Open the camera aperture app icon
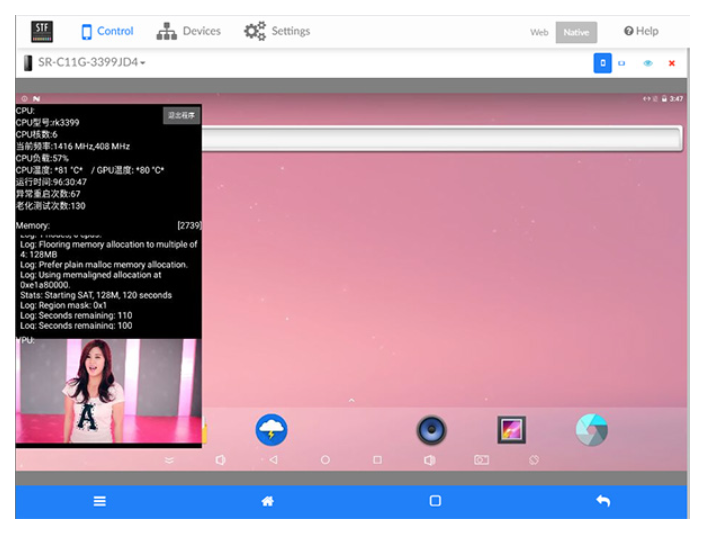Screen dimensions: 714x538 click(592, 430)
